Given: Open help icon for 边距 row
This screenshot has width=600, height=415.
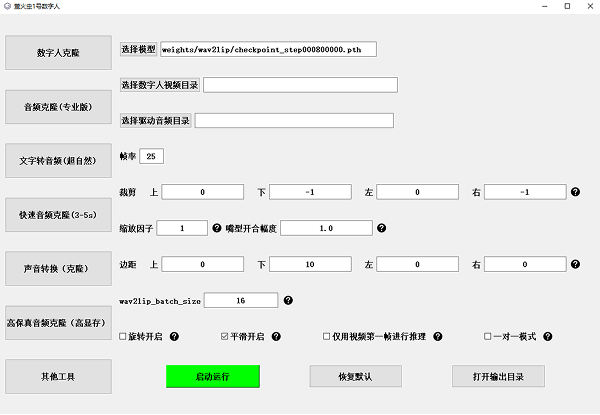Looking at the screenshot, I should point(575,264).
